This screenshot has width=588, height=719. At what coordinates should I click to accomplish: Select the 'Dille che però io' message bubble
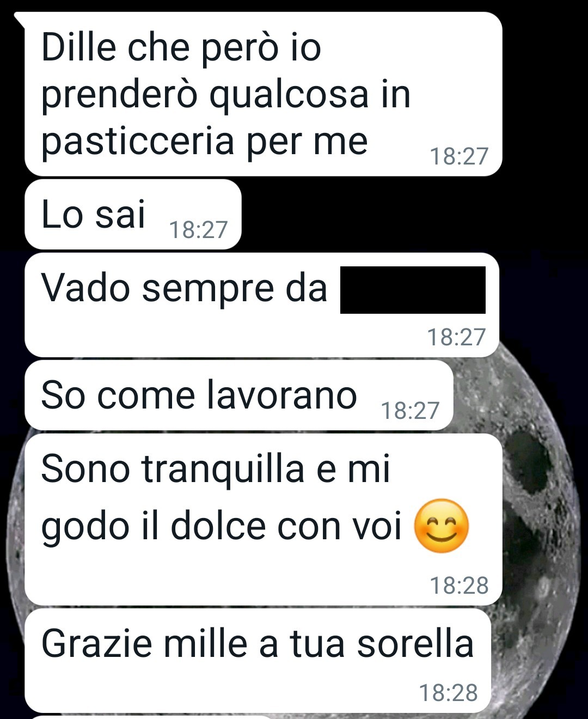pyautogui.click(x=263, y=94)
